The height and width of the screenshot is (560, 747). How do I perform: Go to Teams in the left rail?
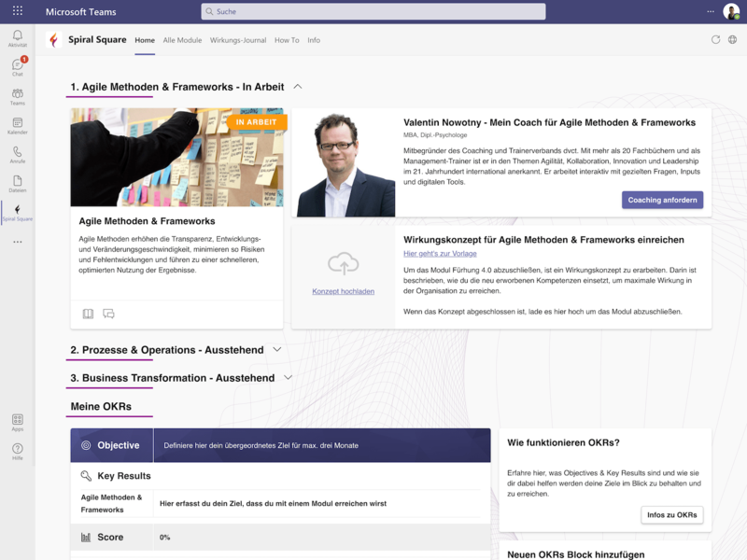point(17,96)
